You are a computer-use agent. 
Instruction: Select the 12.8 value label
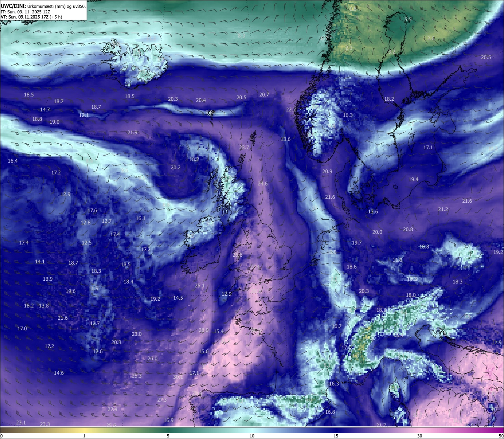(x=85, y=222)
